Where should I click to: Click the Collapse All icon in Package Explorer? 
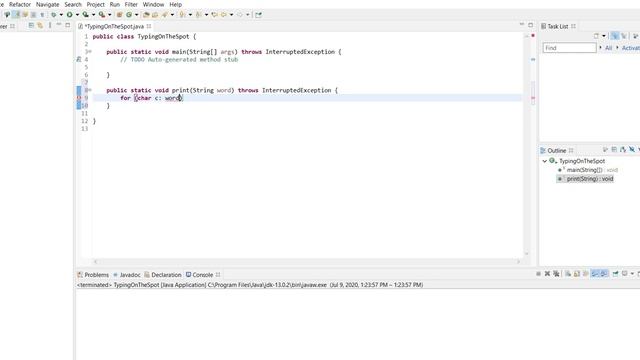[x=31, y=25]
